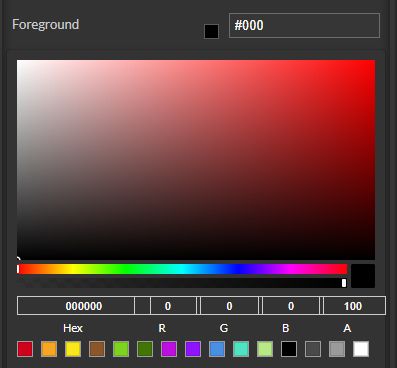Choose the brown preset swatch
The image size is (397, 368).
(97, 349)
